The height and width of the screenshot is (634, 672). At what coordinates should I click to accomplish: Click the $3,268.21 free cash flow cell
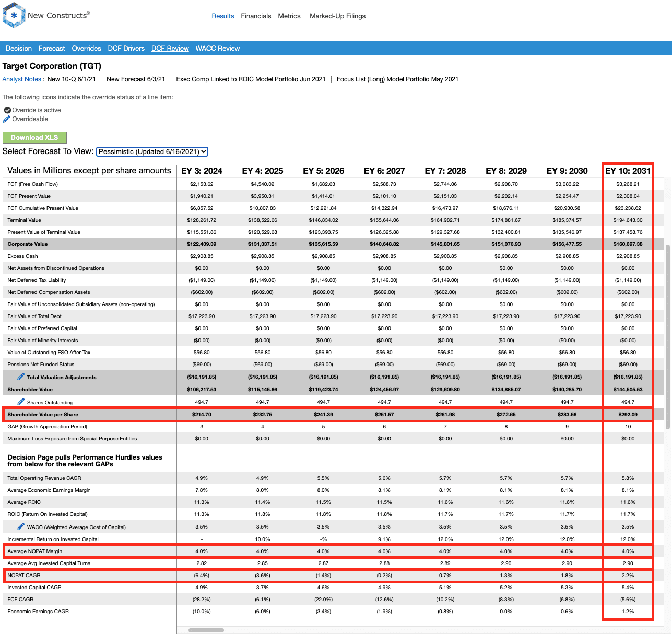[x=628, y=184]
